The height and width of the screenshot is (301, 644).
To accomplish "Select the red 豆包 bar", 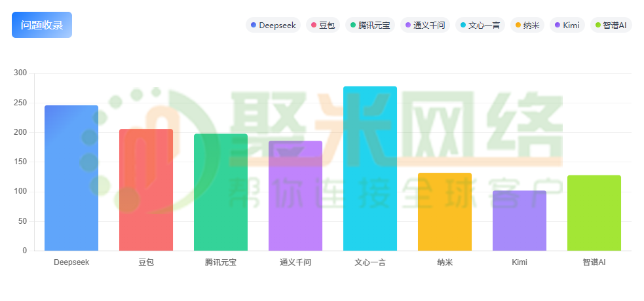I will coord(146,190).
